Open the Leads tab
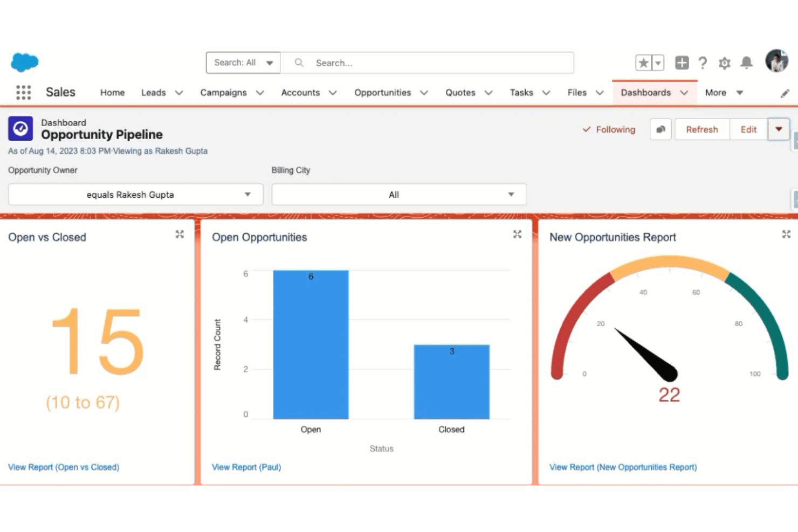 click(x=153, y=93)
